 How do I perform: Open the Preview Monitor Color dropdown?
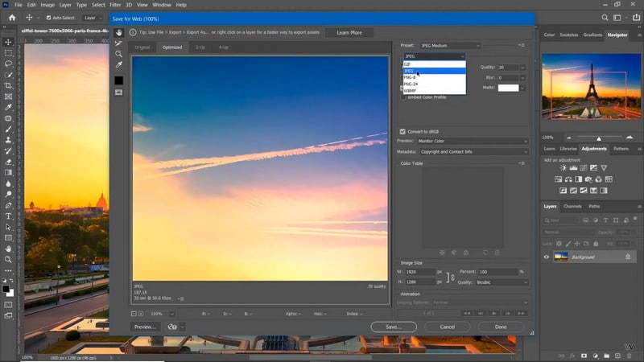pos(473,141)
